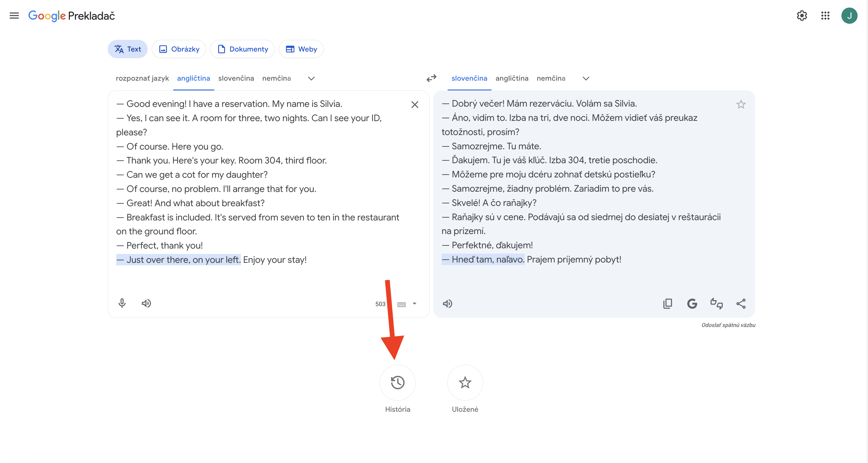Save translation by starring it
Viewport: 868px width, 463px height.
coord(741,104)
